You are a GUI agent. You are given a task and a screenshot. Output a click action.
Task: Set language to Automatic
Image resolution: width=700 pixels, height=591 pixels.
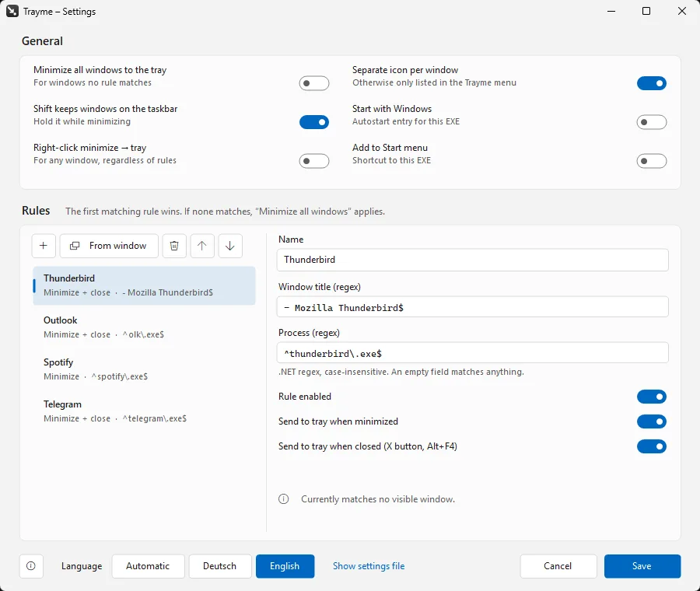[148, 566]
